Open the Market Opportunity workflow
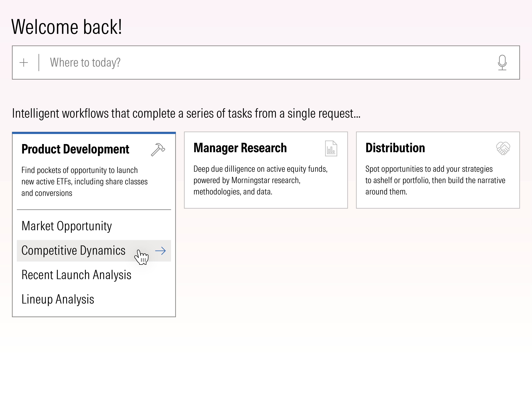Screen dimensions: 532x399 94,226
